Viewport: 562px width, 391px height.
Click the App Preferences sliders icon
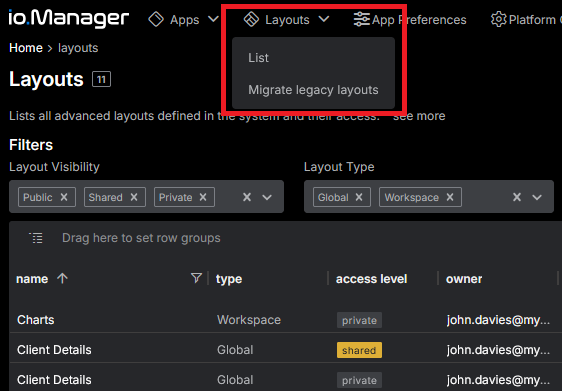click(361, 19)
